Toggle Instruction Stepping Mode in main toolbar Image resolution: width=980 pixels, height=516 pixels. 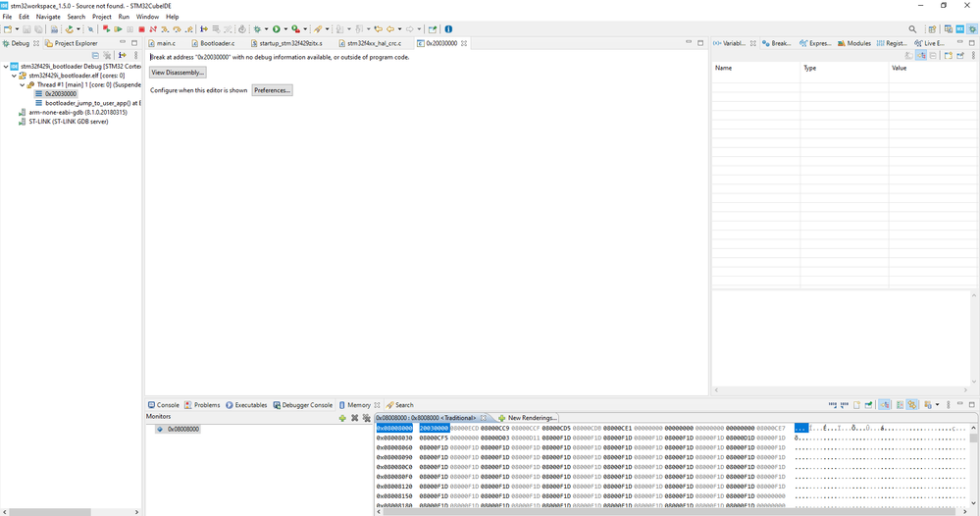coord(204,29)
